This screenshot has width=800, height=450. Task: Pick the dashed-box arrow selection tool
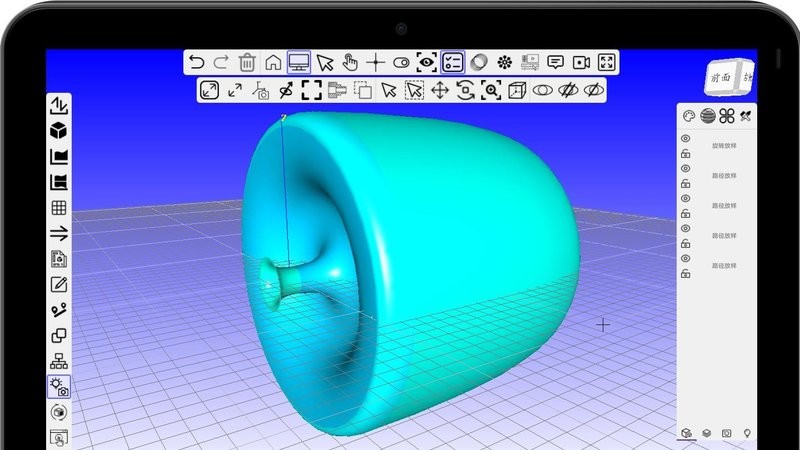414,90
